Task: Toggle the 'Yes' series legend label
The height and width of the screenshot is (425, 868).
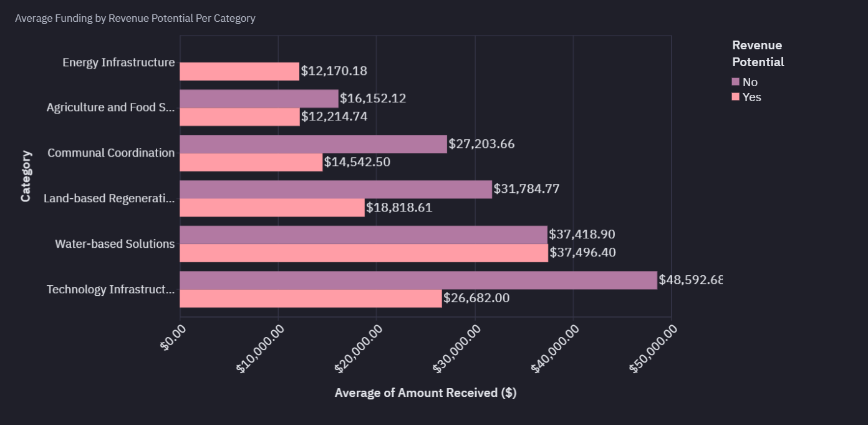Action: click(x=751, y=97)
